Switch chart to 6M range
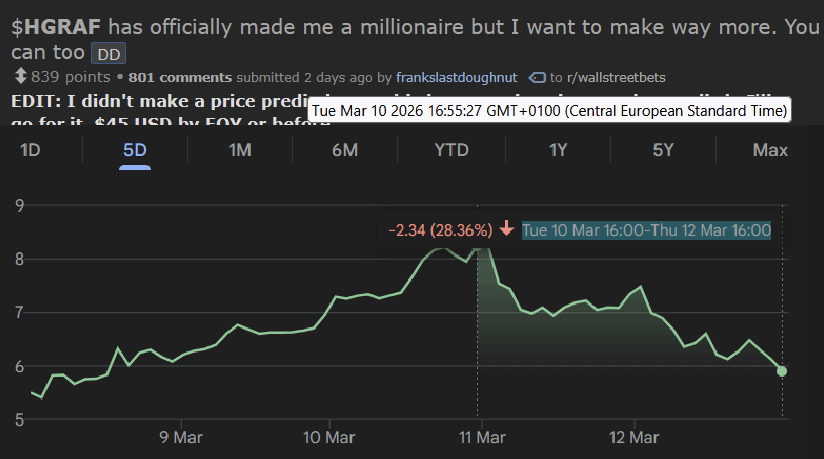The width and height of the screenshot is (824, 459). (x=344, y=150)
